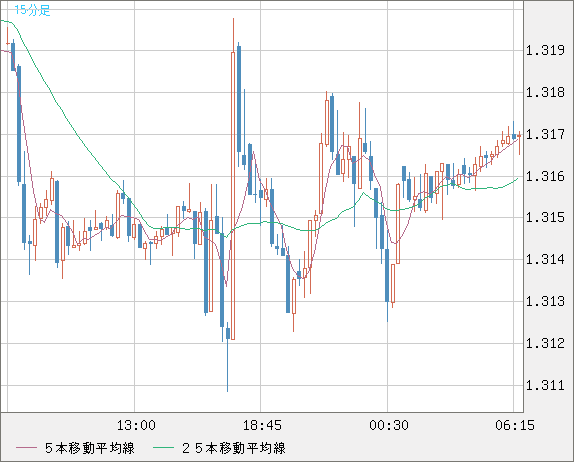Click the 1.313 price axis label
The height and width of the screenshot is (462, 574).
pyautogui.click(x=545, y=301)
